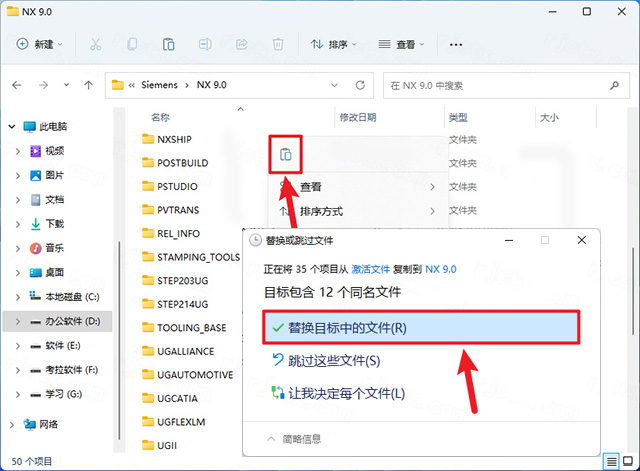Image resolution: width=640 pixels, height=471 pixels.
Task: Click the Share icon in toolbar
Action: (x=242, y=44)
